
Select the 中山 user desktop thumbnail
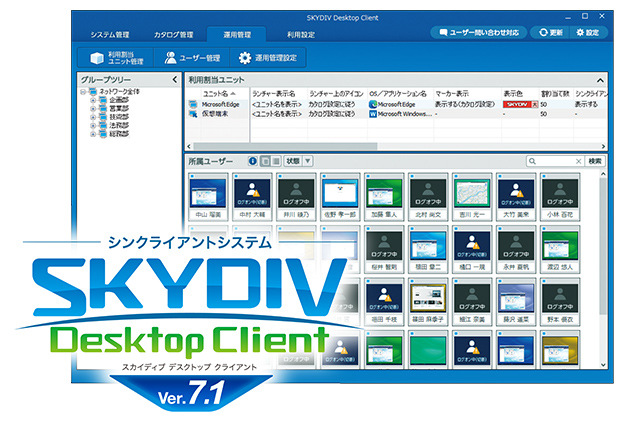[208, 194]
